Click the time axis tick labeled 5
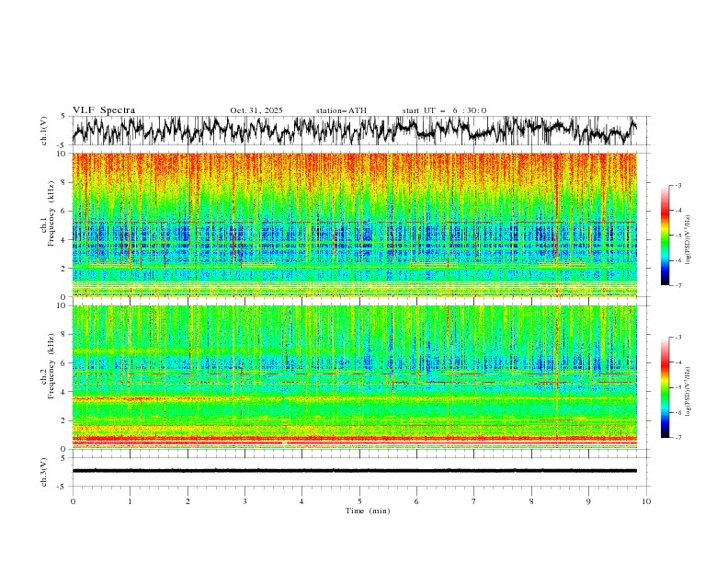This screenshot has width=728, height=563. click(x=359, y=501)
